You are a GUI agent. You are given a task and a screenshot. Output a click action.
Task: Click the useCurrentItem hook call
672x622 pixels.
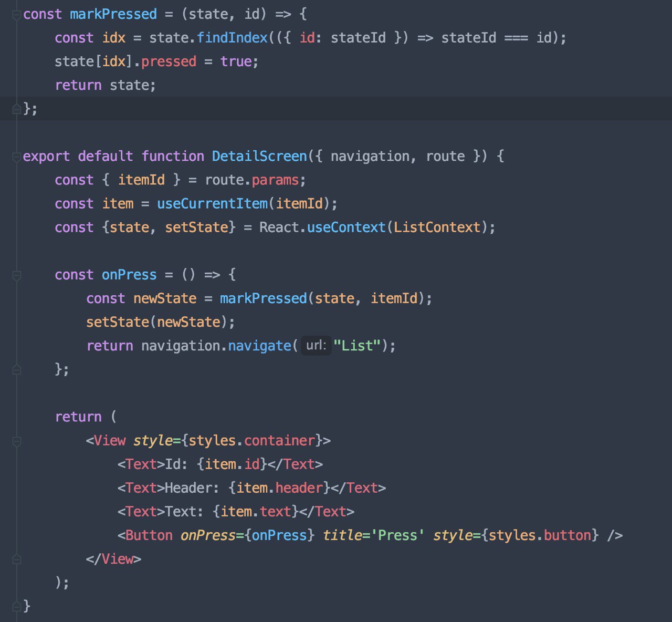(213, 203)
